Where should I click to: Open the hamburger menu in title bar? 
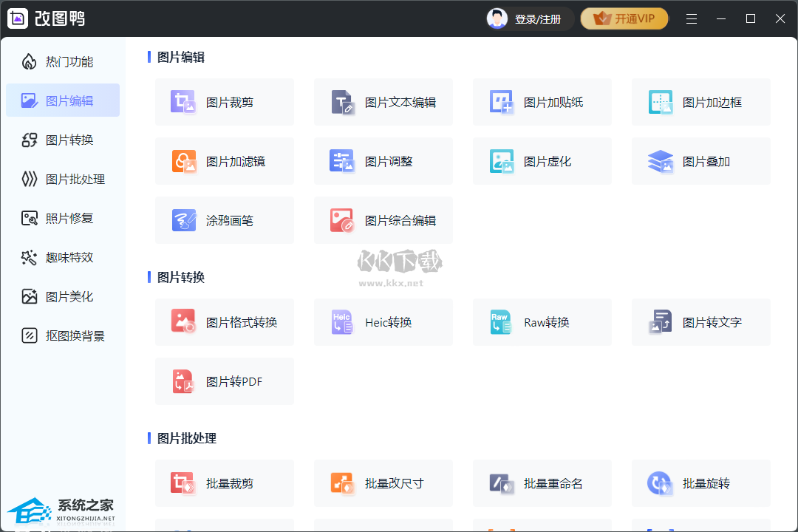click(692, 19)
